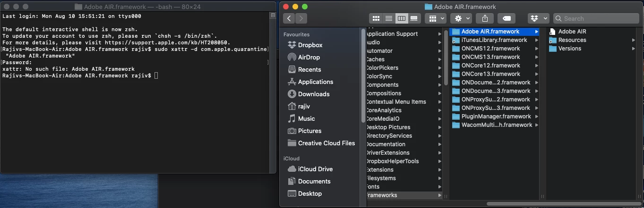644x208 pixels.
Task: Switch Finder to gallery view
Action: tap(414, 18)
